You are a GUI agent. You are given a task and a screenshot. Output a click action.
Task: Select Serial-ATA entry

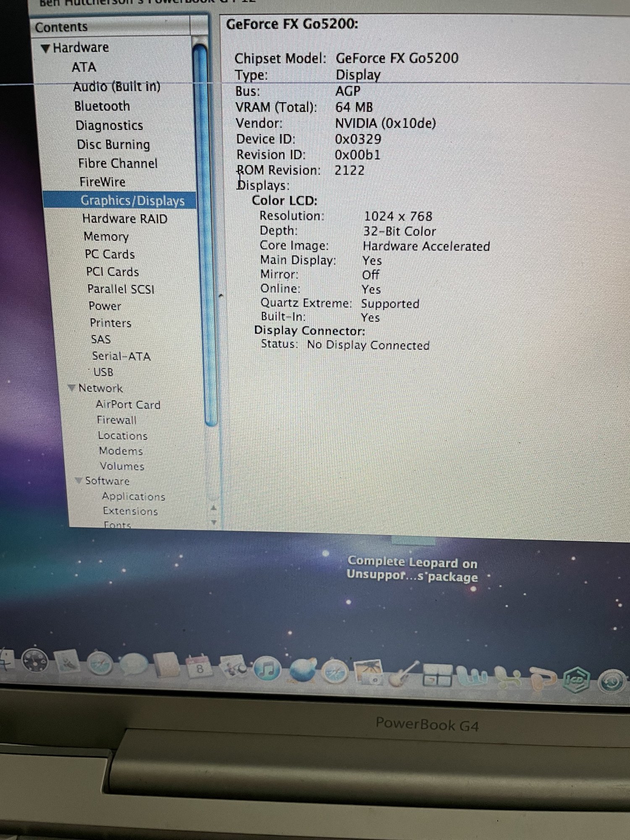coord(121,356)
